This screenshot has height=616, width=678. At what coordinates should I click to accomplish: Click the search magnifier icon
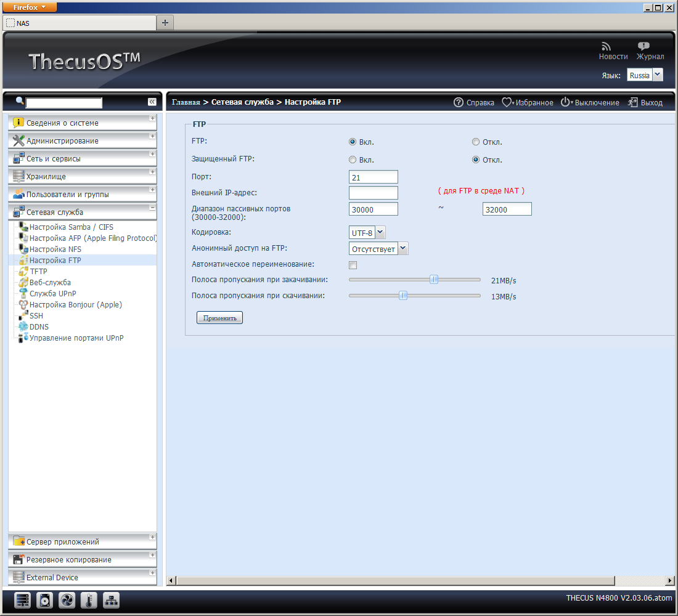click(20, 100)
